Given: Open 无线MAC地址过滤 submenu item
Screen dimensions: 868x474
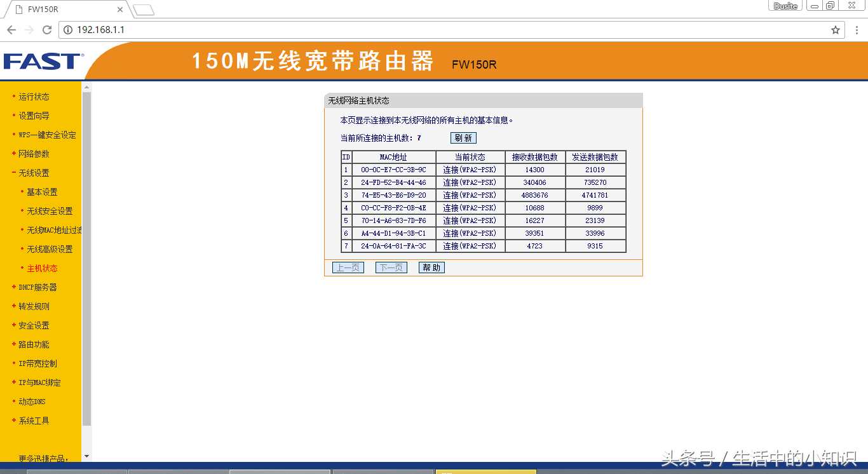Looking at the screenshot, I should 54,230.
